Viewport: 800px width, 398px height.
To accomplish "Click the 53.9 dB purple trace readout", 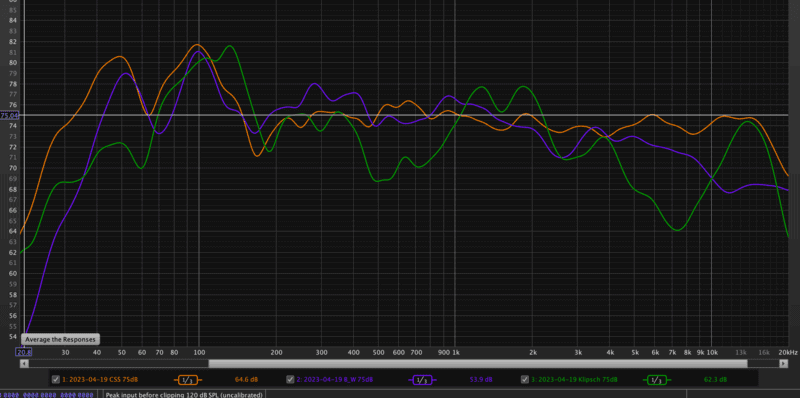I will click(481, 380).
